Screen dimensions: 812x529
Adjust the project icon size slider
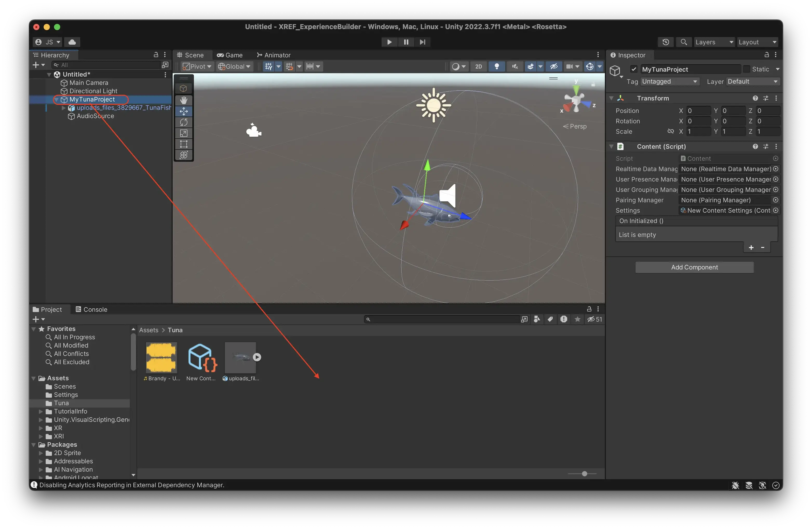[x=584, y=474]
